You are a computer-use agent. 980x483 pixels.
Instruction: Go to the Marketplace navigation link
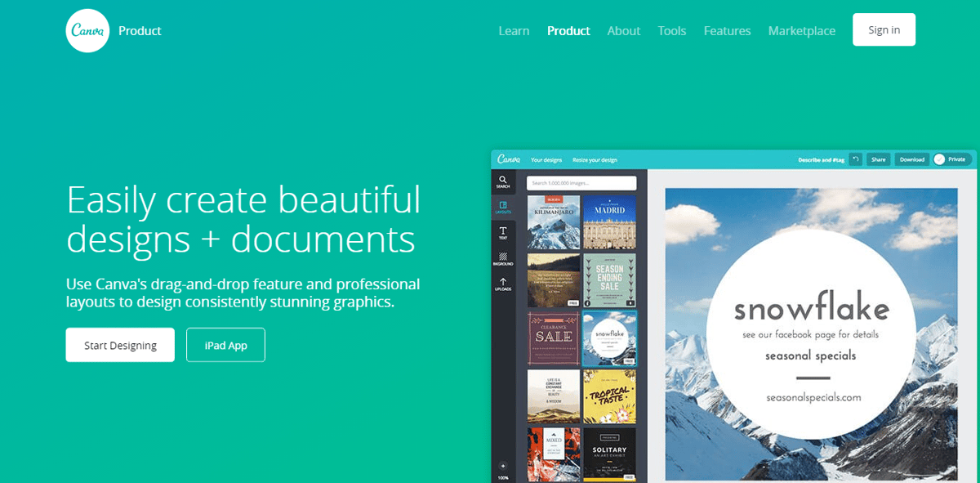tap(801, 31)
